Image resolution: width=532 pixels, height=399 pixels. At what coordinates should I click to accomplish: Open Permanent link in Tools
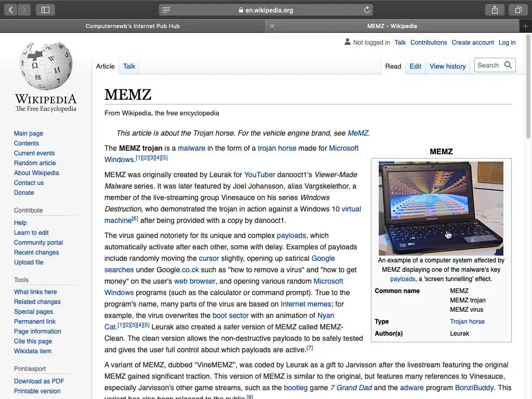[x=35, y=321]
